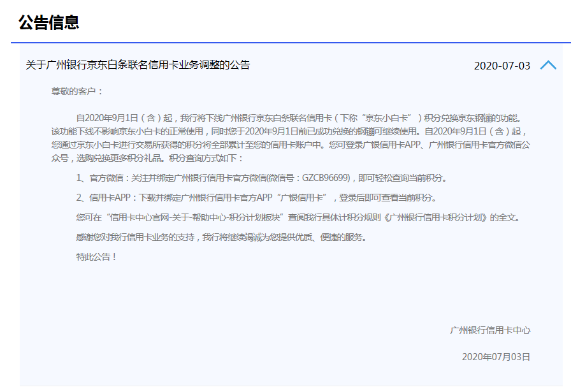Click the footer date 2020年07月03日
The width and height of the screenshot is (571, 392).
pos(496,357)
